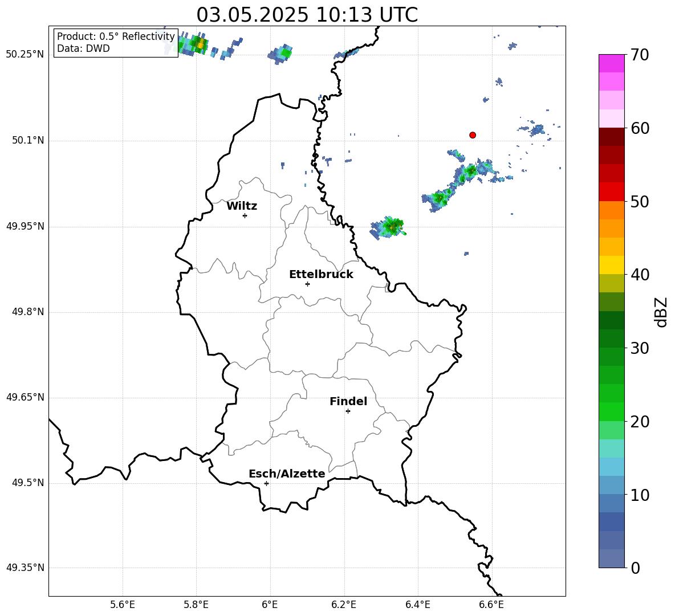
Task: Click the dBZ colorbar label
Action: (661, 312)
